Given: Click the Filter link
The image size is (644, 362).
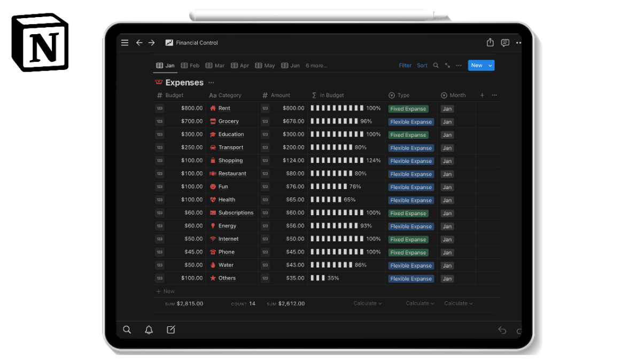Looking at the screenshot, I should (x=405, y=66).
